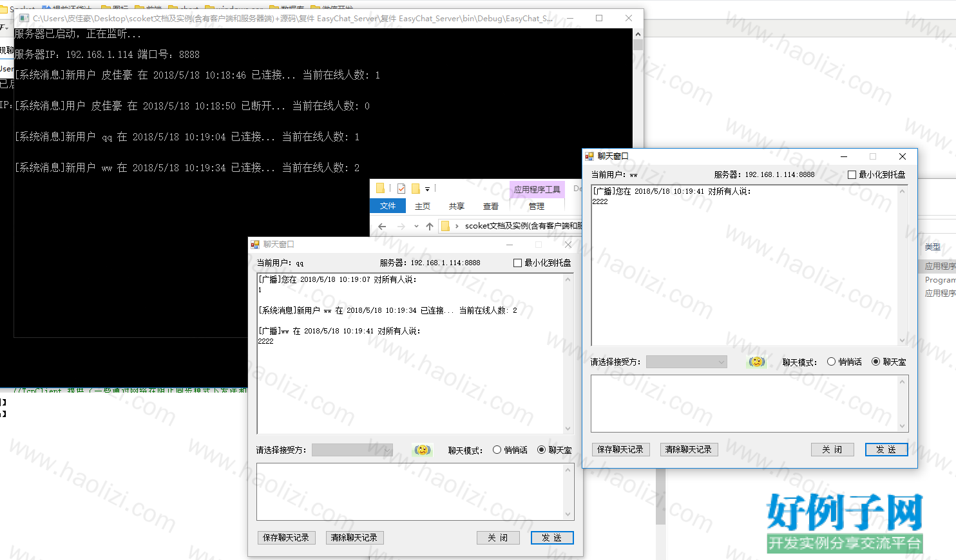Click 保存聊天记录 in the qq chat window
Image resolution: width=956 pixels, height=560 pixels.
286,537
